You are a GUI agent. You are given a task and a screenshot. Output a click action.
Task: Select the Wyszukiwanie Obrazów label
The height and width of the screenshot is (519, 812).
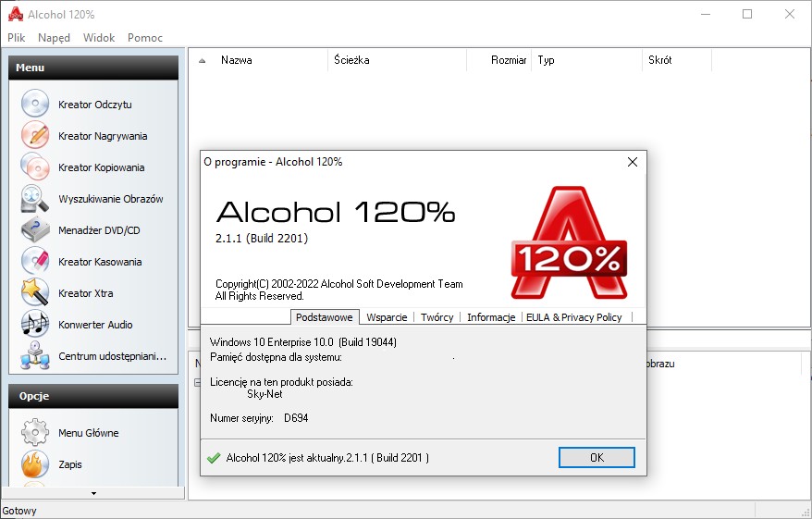(x=111, y=199)
